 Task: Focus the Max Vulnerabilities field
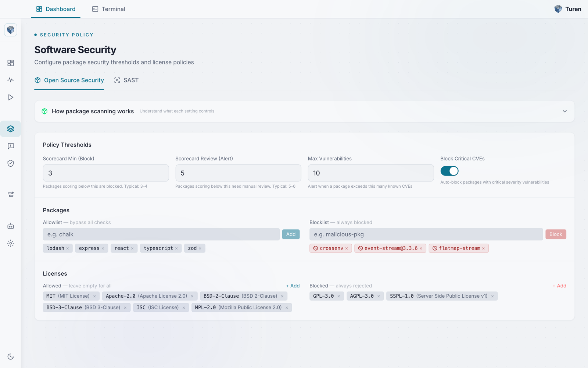pos(371,173)
